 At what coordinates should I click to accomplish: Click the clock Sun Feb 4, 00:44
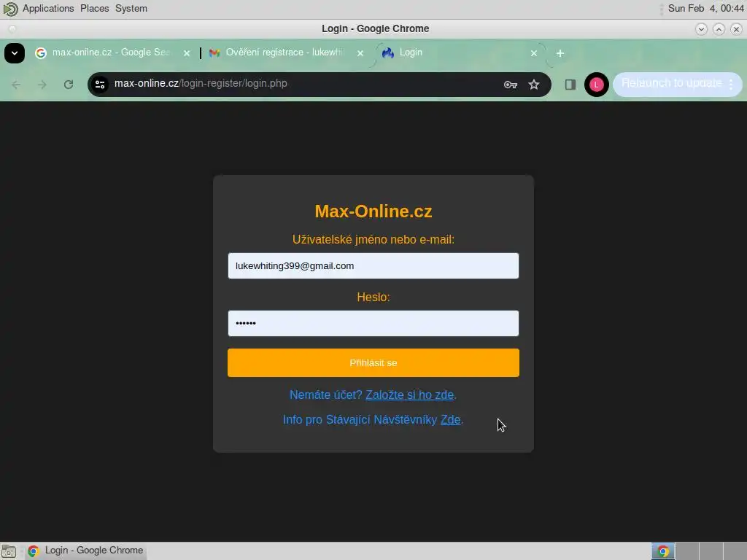tap(705, 9)
